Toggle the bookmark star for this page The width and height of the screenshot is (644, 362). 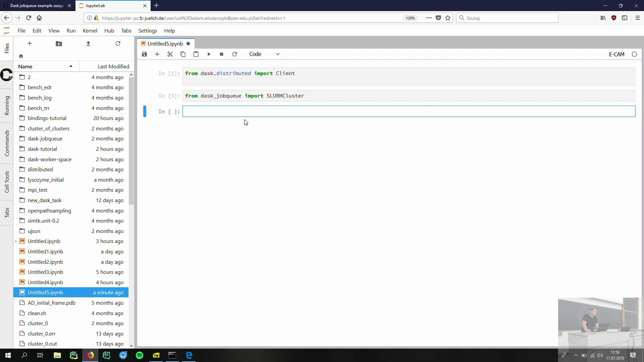[x=448, y=18]
